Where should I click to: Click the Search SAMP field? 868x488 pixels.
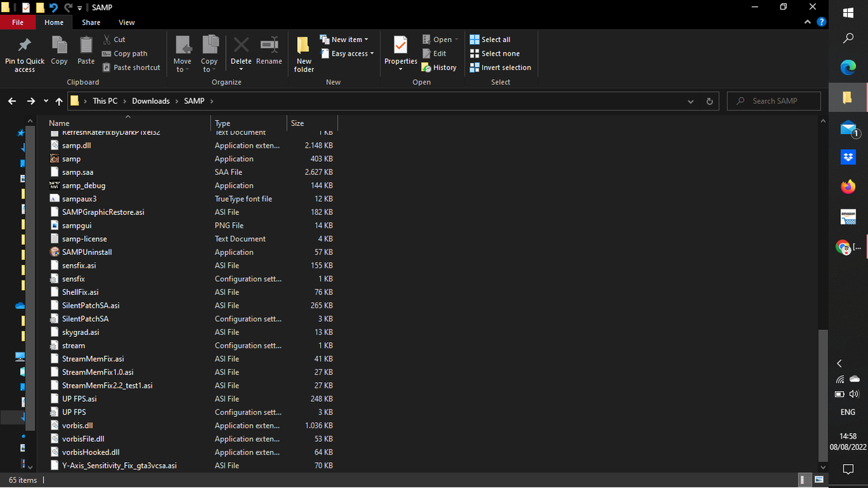click(x=774, y=101)
